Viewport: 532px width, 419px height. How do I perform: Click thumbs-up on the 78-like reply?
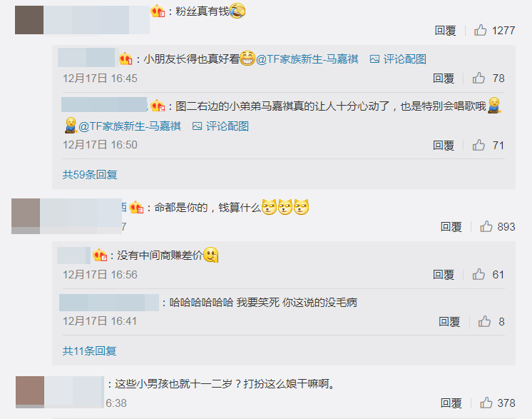(x=479, y=78)
